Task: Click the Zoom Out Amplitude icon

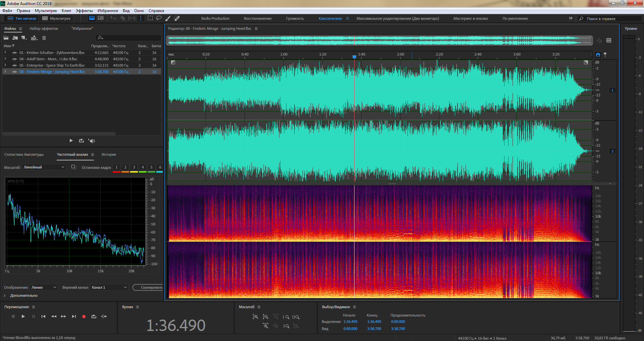Action: point(265,317)
